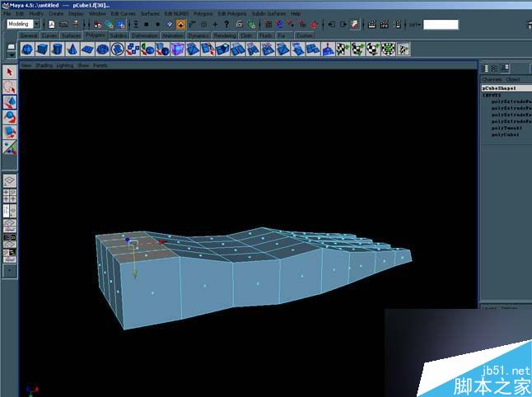
Task: Open the File menu
Action: click(7, 13)
